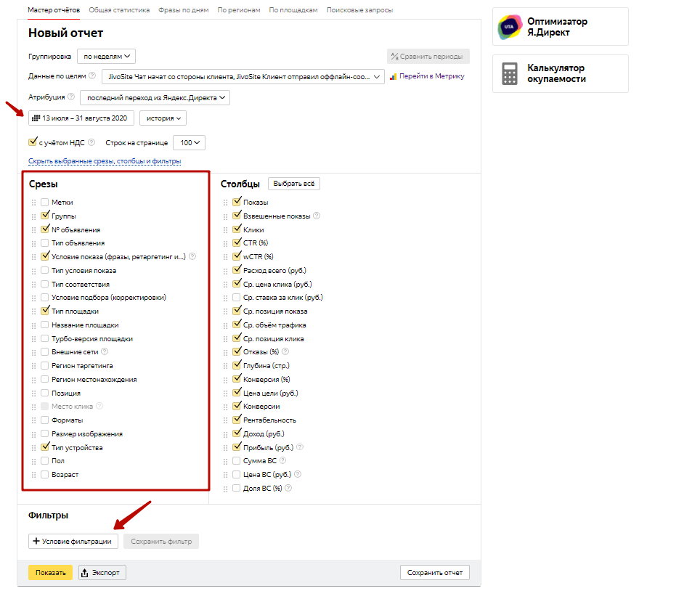Select the Мастер отчётов tab
The height and width of the screenshot is (591, 700).
coord(54,10)
